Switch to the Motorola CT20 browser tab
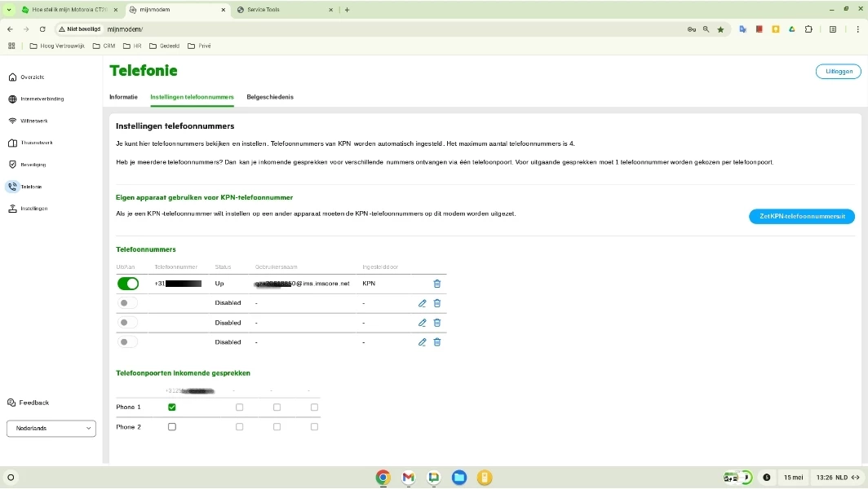The width and height of the screenshot is (868, 489). point(69,10)
